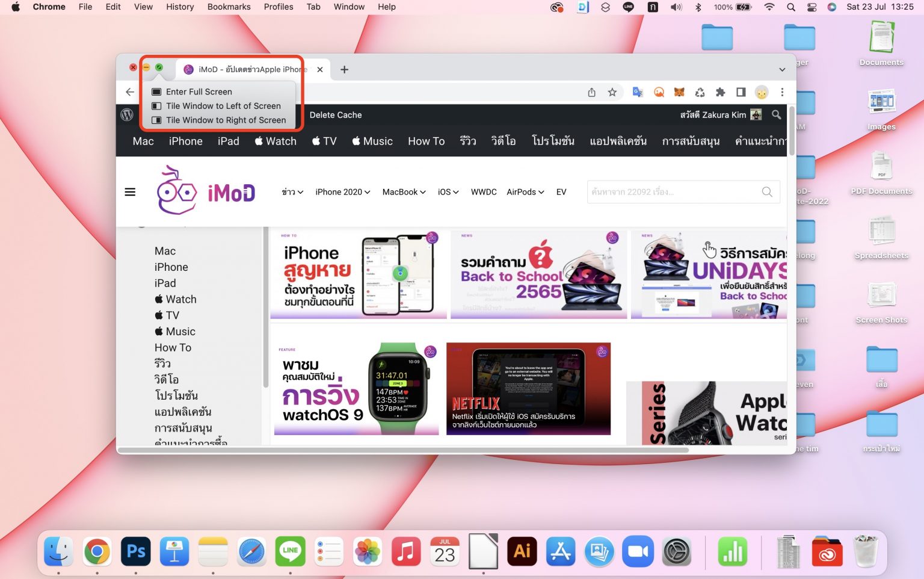Click the Delete Cache link

[335, 115]
